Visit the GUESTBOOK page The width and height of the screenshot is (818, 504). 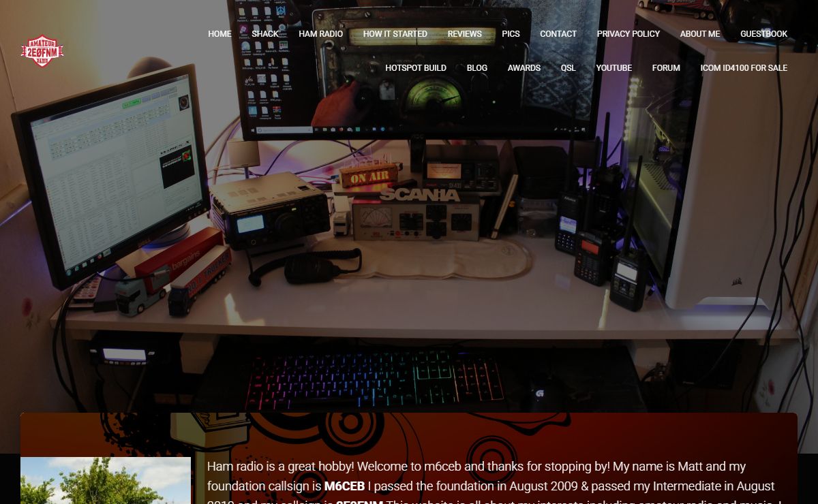[764, 34]
